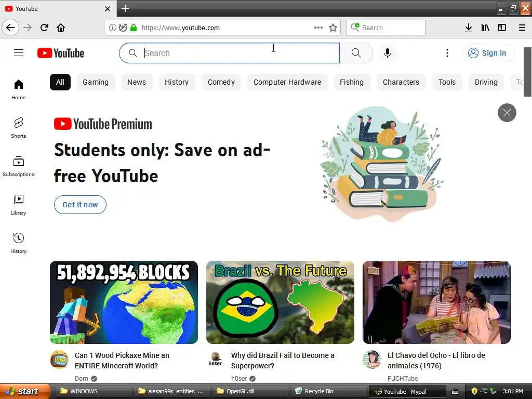Screen dimensions: 532x399
Task: Dismiss the YouTube Premium banner
Action: (507, 113)
